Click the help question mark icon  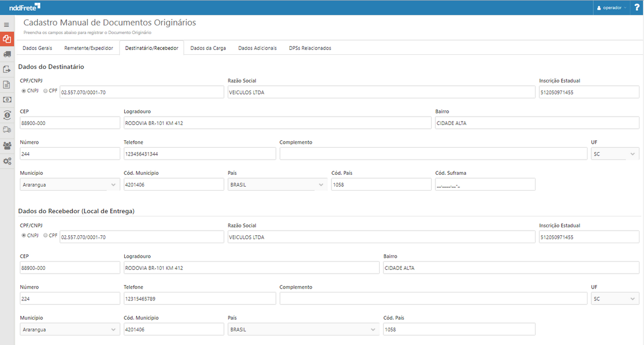637,7
